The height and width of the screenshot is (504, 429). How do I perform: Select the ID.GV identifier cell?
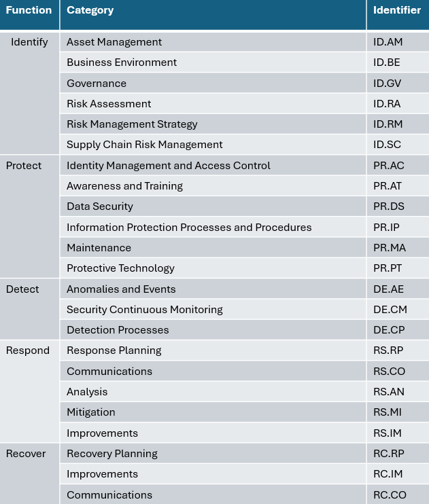click(x=398, y=84)
